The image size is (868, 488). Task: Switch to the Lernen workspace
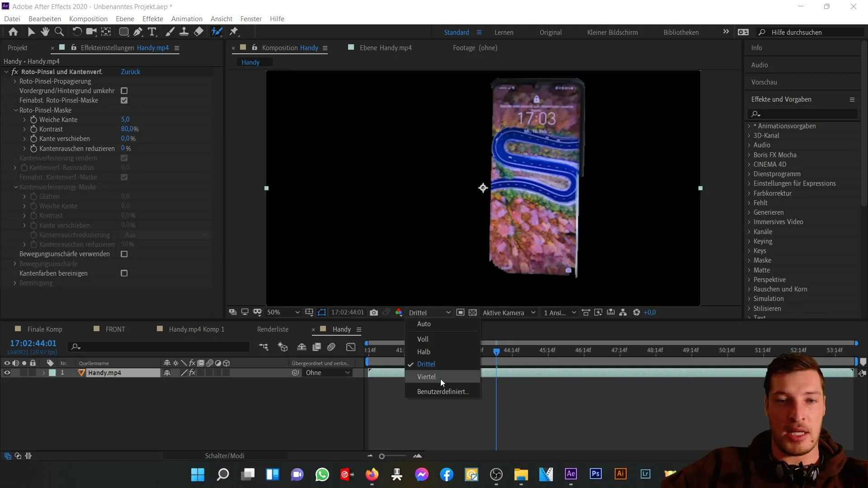pyautogui.click(x=504, y=33)
